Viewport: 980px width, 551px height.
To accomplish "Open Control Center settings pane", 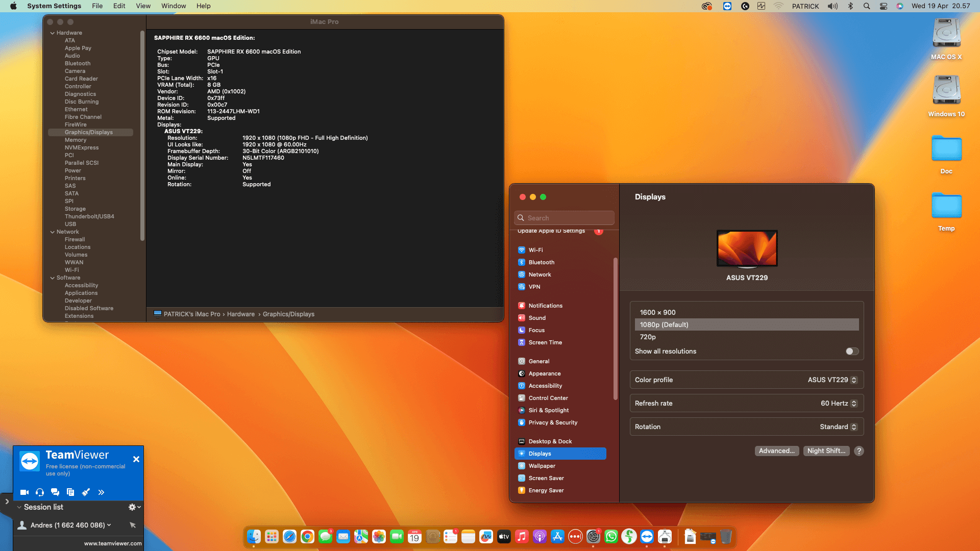I will [x=560, y=398].
